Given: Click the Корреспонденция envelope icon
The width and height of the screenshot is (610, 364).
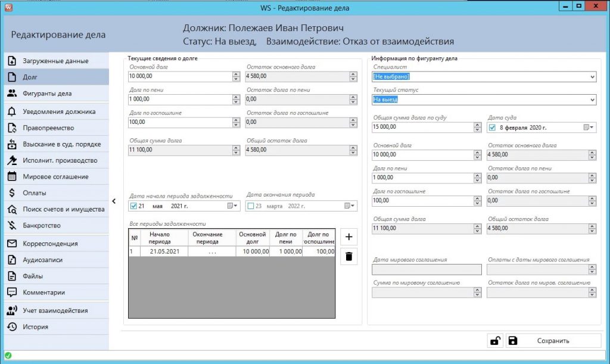Looking at the screenshot, I should 12,244.
